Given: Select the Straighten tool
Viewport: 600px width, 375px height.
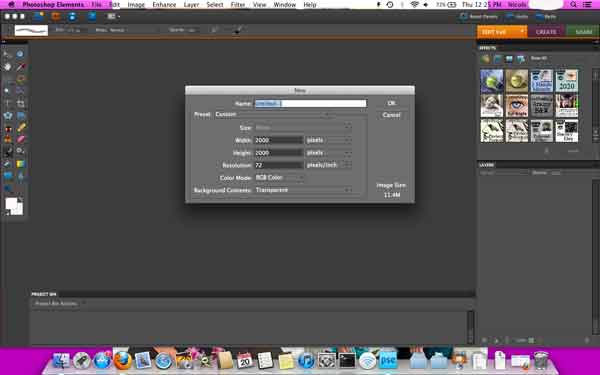Looking at the screenshot, I should [x=21, y=115].
